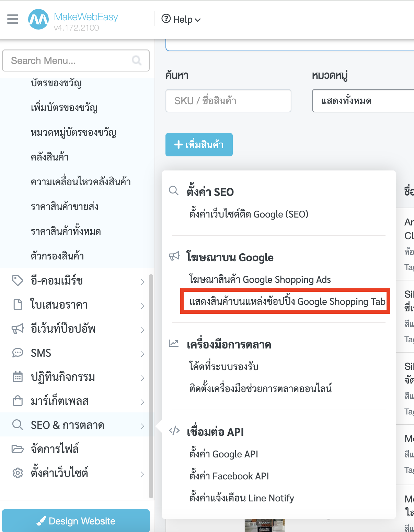Click the Help question mark icon

[x=166, y=19]
